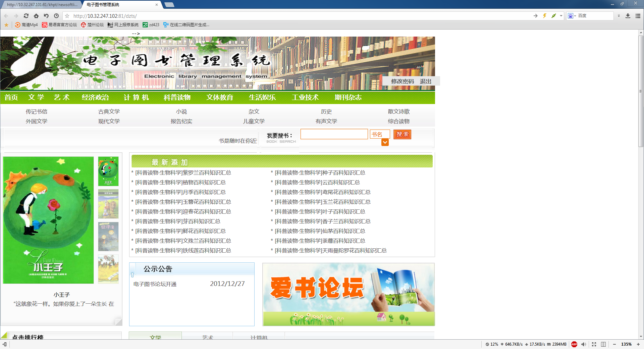Open the large 小王子 book cover

(48, 220)
